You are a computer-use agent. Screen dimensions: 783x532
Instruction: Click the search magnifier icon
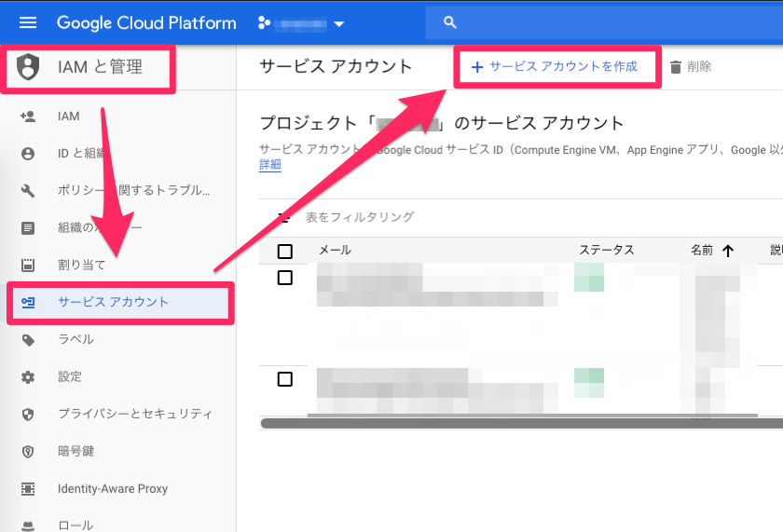point(450,22)
